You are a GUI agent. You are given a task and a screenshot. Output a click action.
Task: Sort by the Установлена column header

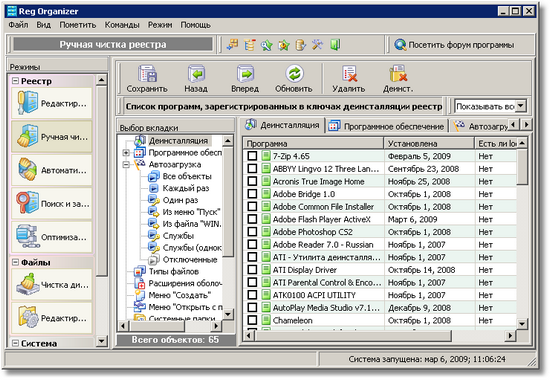[429, 143]
